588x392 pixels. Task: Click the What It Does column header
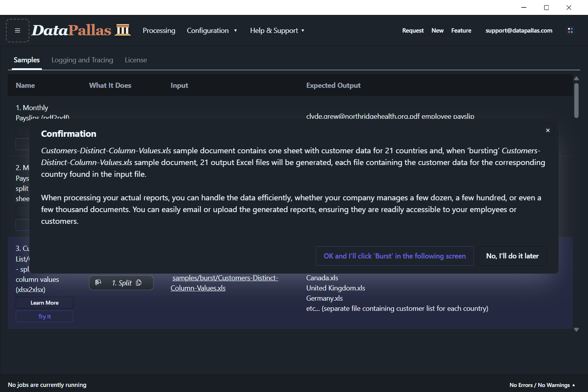[x=110, y=85]
